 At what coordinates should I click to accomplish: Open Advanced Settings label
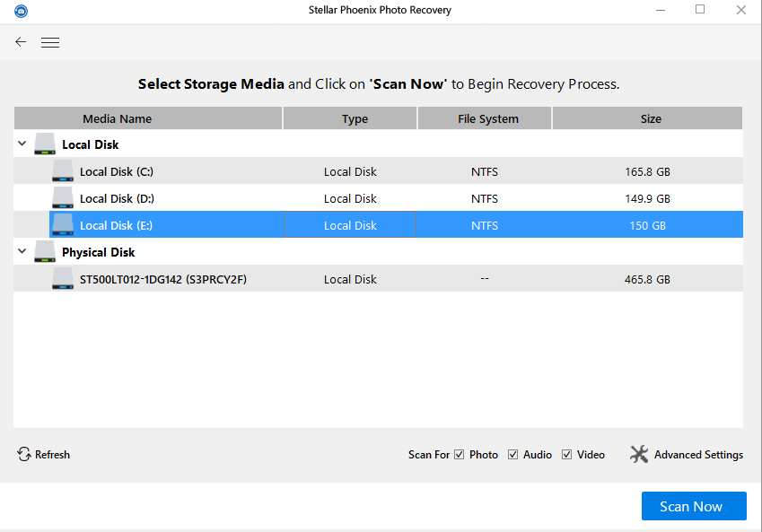point(698,455)
